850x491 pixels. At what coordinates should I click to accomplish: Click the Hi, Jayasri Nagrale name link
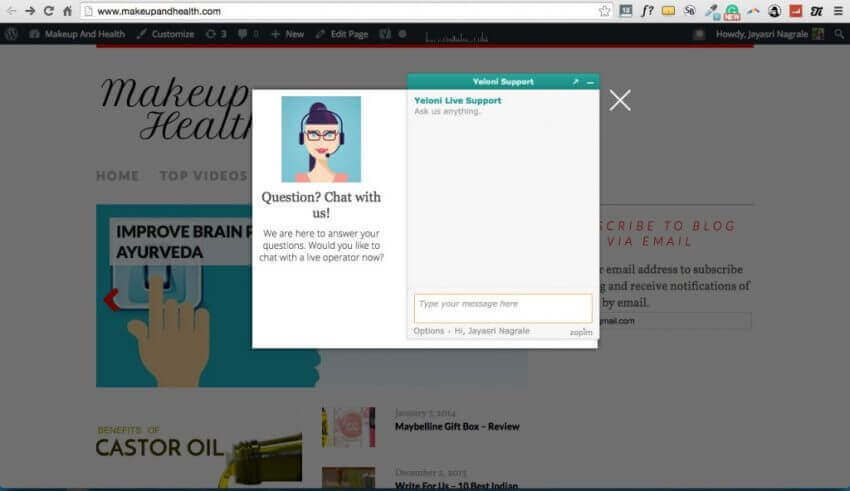coord(492,331)
